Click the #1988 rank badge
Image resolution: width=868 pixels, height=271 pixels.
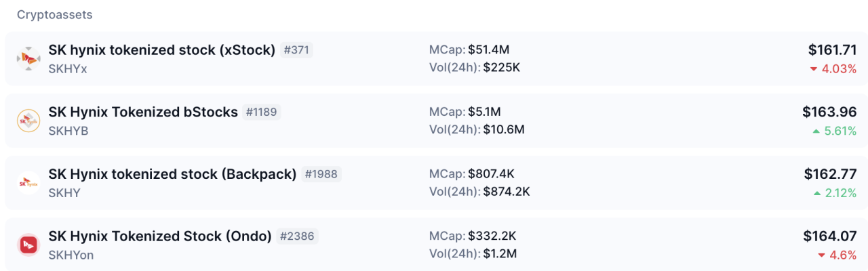(321, 174)
